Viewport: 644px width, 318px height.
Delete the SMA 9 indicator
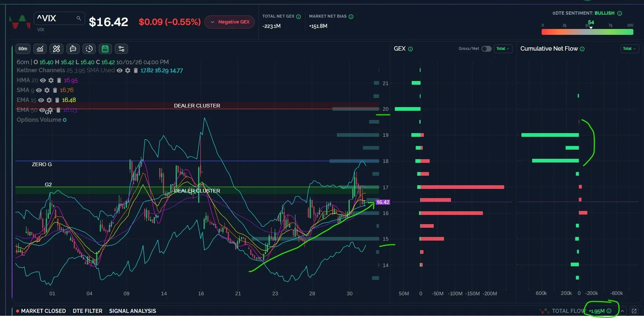[x=55, y=90]
